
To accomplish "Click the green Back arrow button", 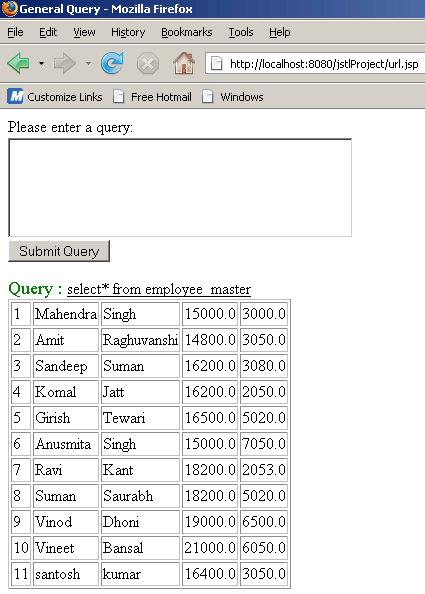I will click(18, 63).
